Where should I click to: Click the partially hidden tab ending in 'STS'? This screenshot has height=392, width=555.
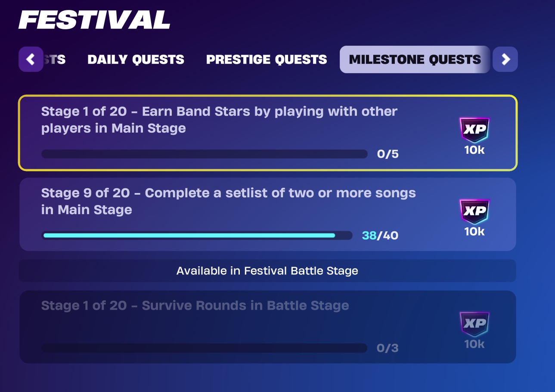coord(55,59)
